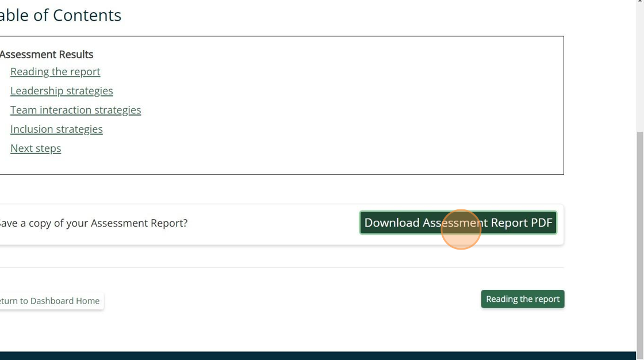
Task: Open the 'Reading the report' contents link
Action: 55,71
